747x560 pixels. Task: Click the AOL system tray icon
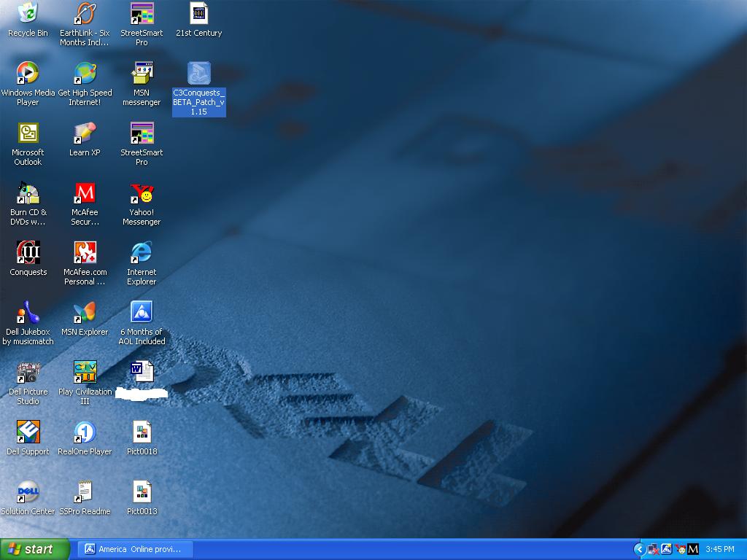click(667, 549)
